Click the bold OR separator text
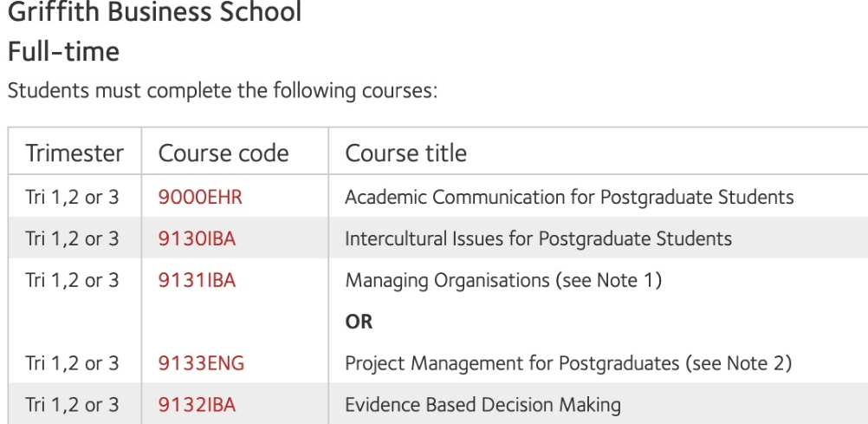The width and height of the screenshot is (868, 424). 359,322
